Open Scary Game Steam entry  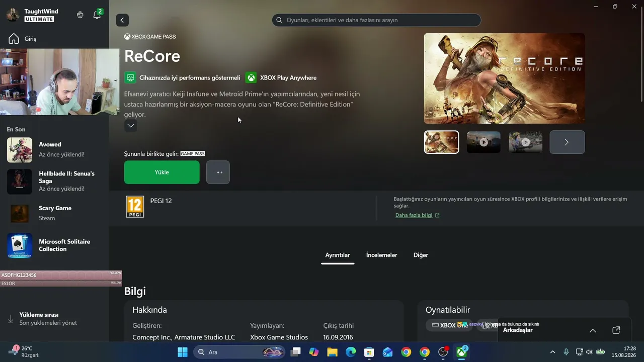[x=55, y=213]
